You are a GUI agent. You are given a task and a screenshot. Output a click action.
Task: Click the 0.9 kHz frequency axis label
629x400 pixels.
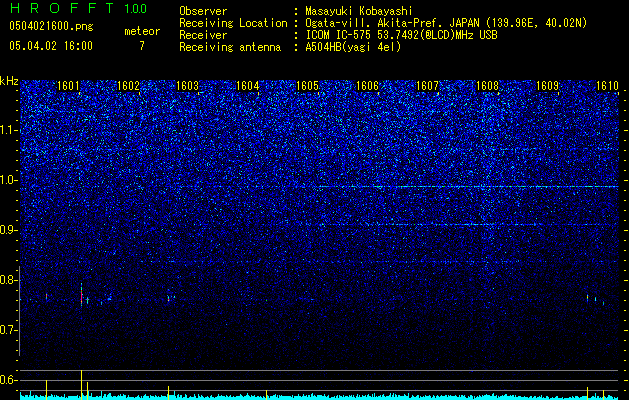[8, 230]
